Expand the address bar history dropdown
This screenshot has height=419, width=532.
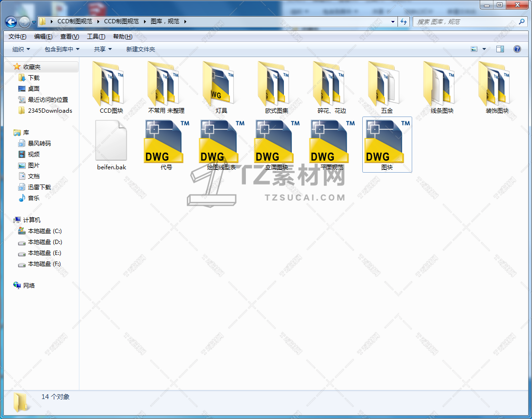point(393,22)
